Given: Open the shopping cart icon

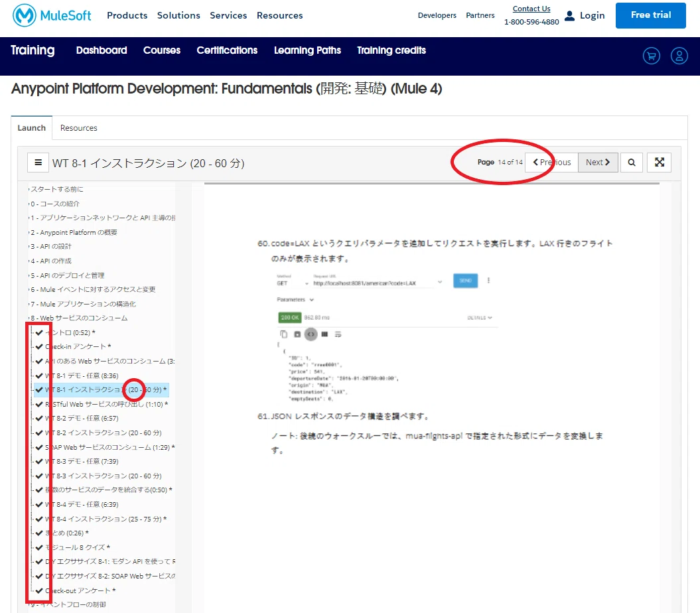Looking at the screenshot, I should pos(652,56).
